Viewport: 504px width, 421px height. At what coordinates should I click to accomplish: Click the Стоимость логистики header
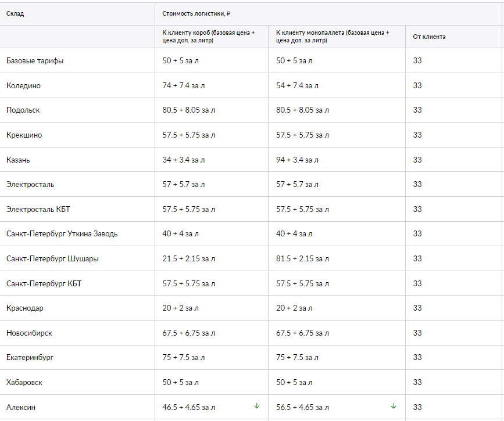pyautogui.click(x=196, y=13)
